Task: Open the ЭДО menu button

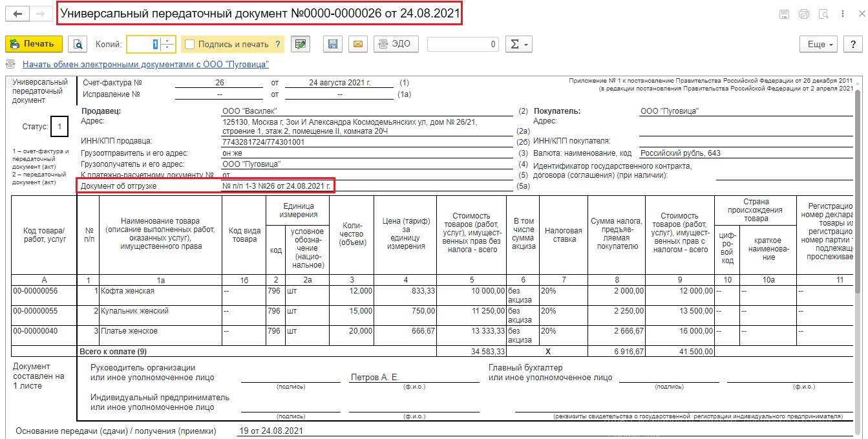Action: tap(396, 44)
